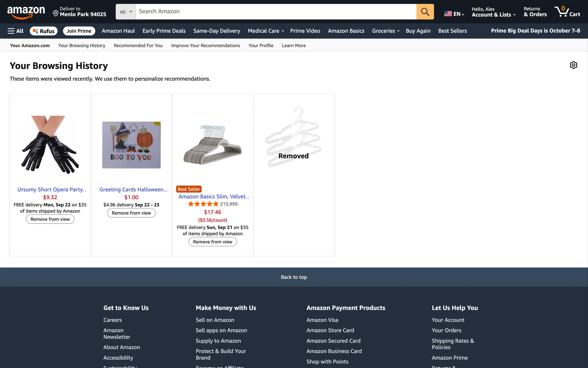Click the search magnifier button
This screenshot has width=588, height=368.
point(425,12)
